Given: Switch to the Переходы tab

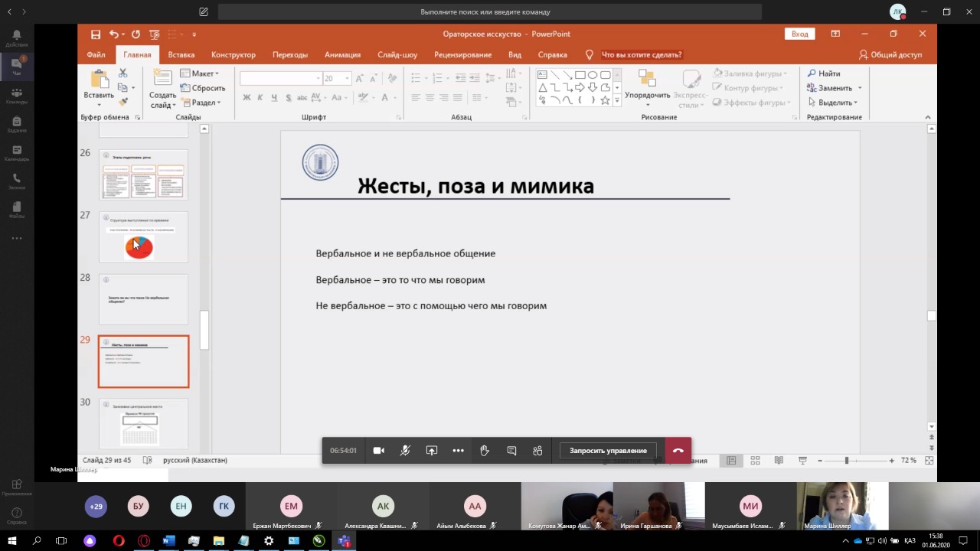Looking at the screenshot, I should [x=290, y=55].
